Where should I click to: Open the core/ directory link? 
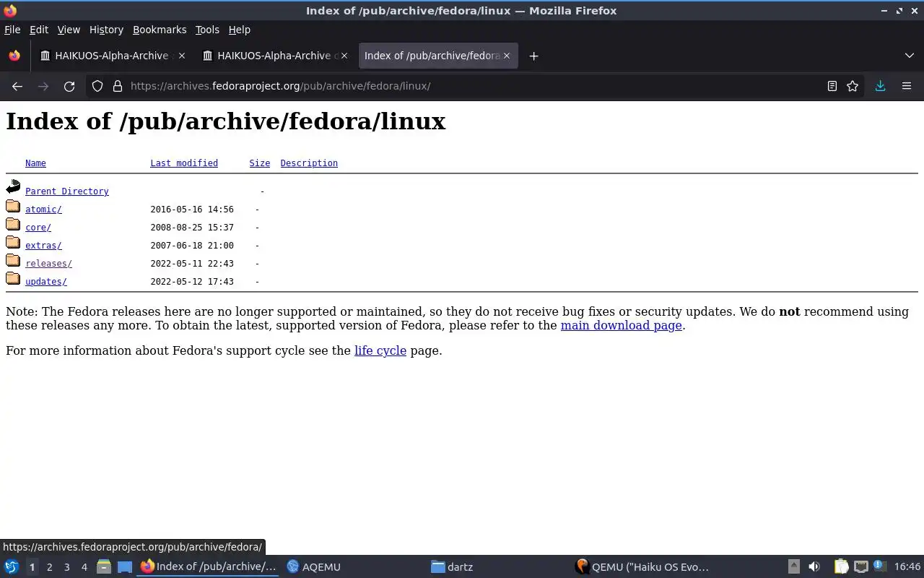click(38, 228)
